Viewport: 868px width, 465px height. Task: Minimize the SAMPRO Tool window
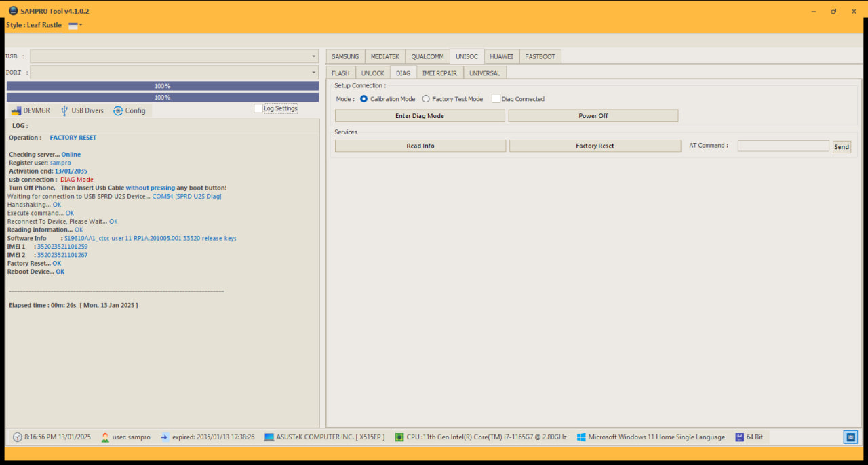[814, 11]
